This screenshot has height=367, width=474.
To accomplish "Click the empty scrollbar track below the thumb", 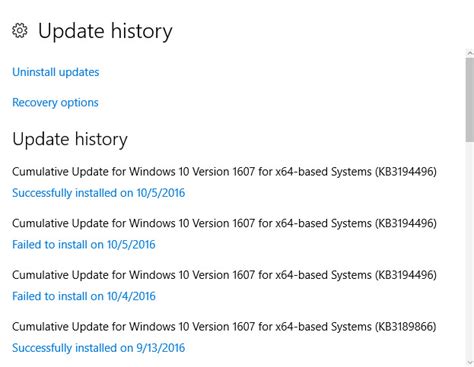I will tap(470, 250).
